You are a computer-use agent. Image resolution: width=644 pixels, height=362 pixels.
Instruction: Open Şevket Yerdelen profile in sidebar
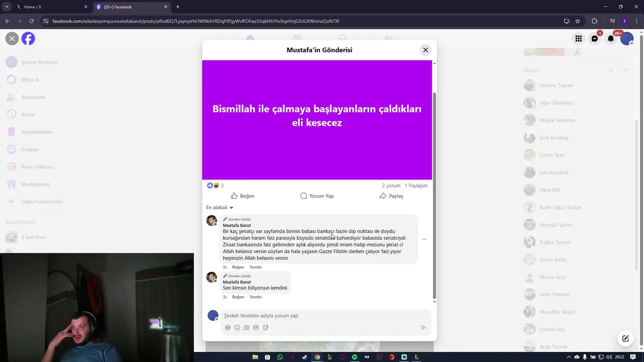[32, 62]
